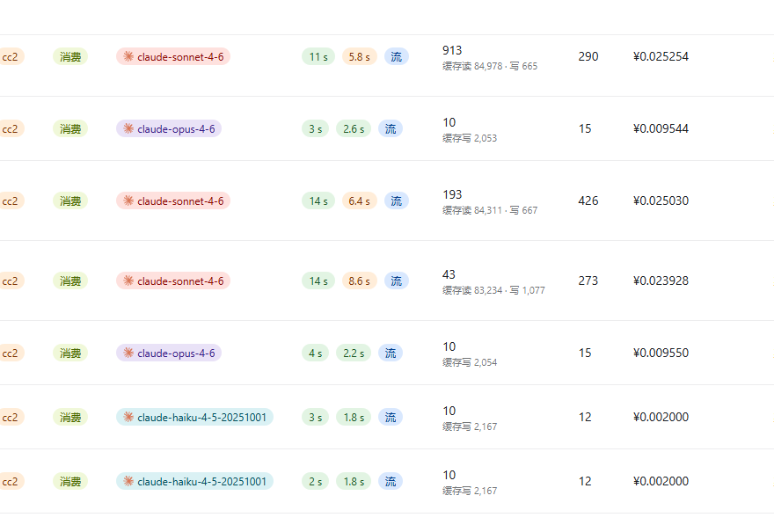Click the 消费 tag in the ¥0.025254 row

[70, 57]
